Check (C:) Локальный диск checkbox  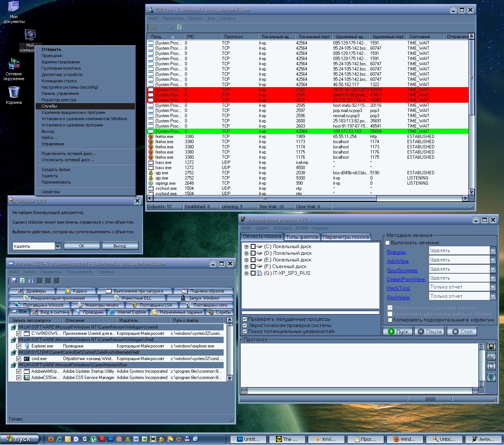pos(253,246)
